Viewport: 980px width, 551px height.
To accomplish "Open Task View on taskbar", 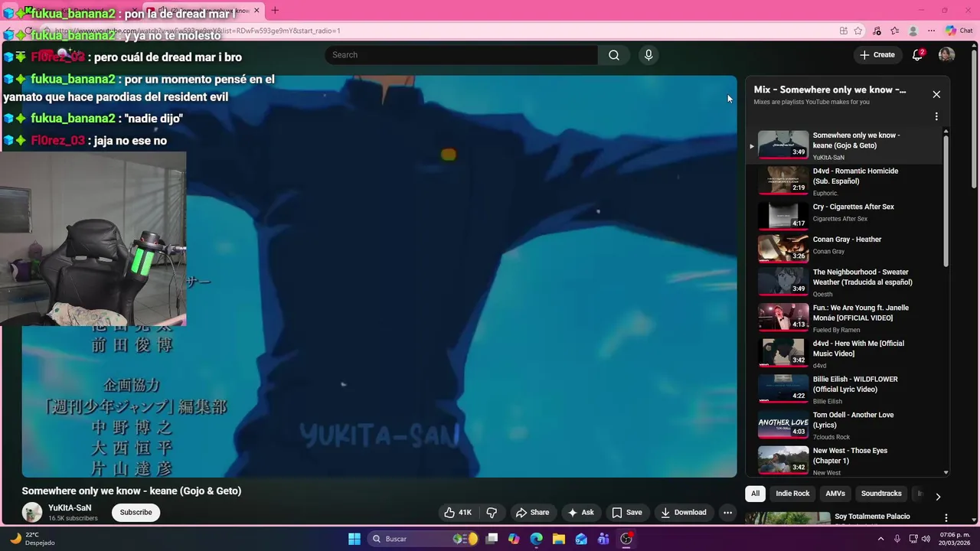I will (492, 539).
